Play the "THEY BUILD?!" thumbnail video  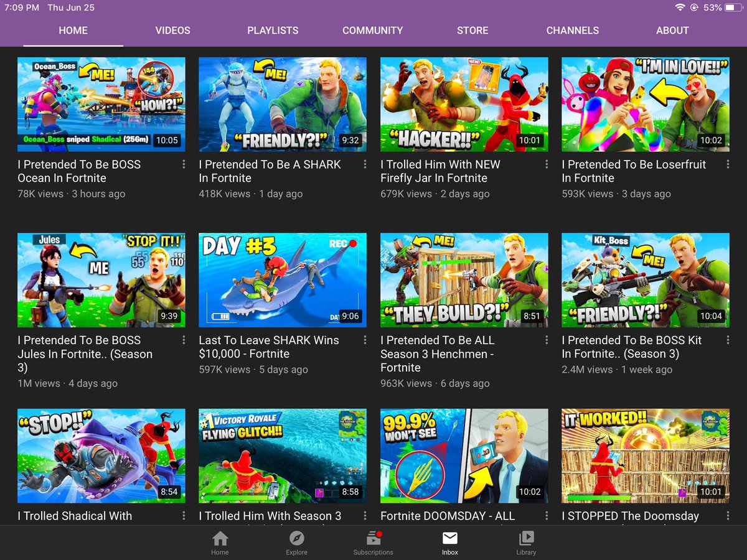point(464,280)
